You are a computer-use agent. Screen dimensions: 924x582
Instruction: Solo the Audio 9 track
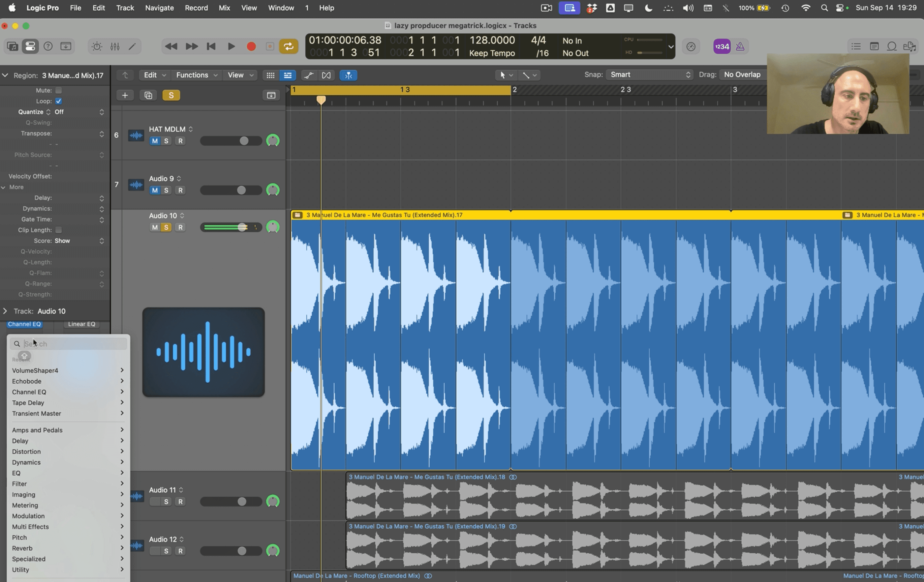pyautogui.click(x=166, y=190)
